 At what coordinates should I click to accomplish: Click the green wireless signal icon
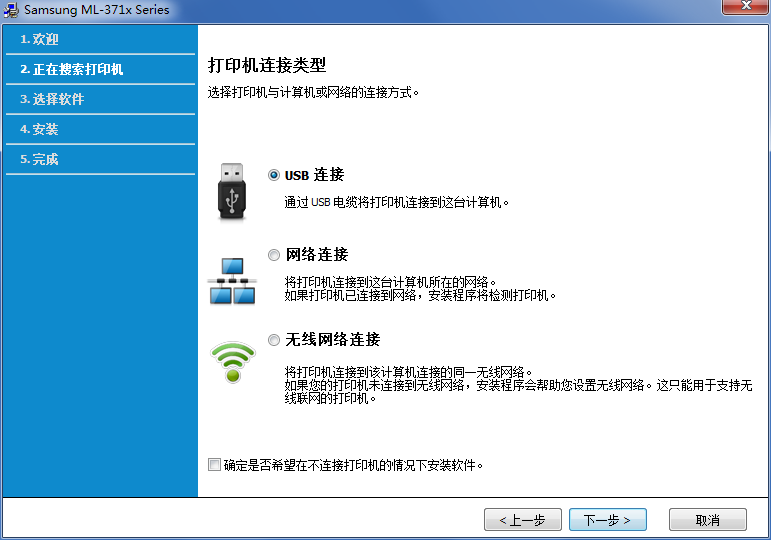pyautogui.click(x=233, y=362)
